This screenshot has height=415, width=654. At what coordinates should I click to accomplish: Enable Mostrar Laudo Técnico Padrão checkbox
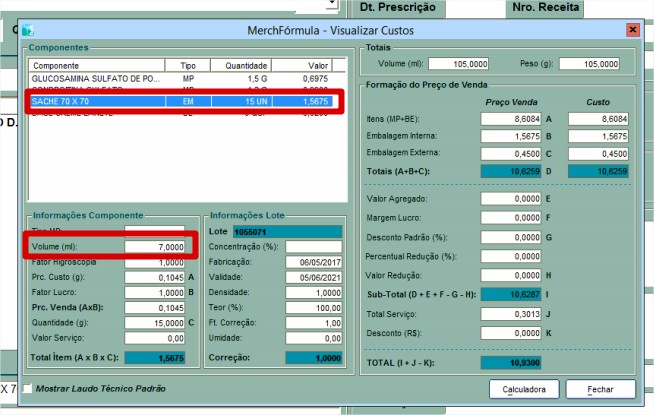tap(28, 388)
